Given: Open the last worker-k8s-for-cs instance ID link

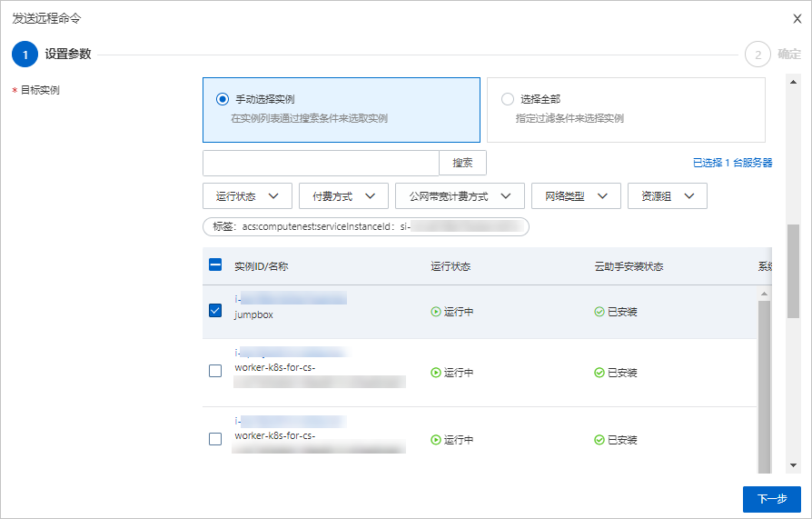Looking at the screenshot, I should pyautogui.click(x=291, y=421).
